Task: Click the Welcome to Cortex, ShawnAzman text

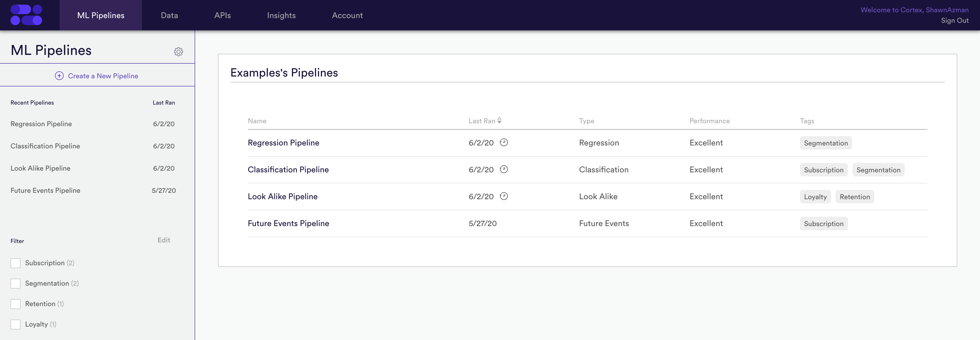Action: 915,10
